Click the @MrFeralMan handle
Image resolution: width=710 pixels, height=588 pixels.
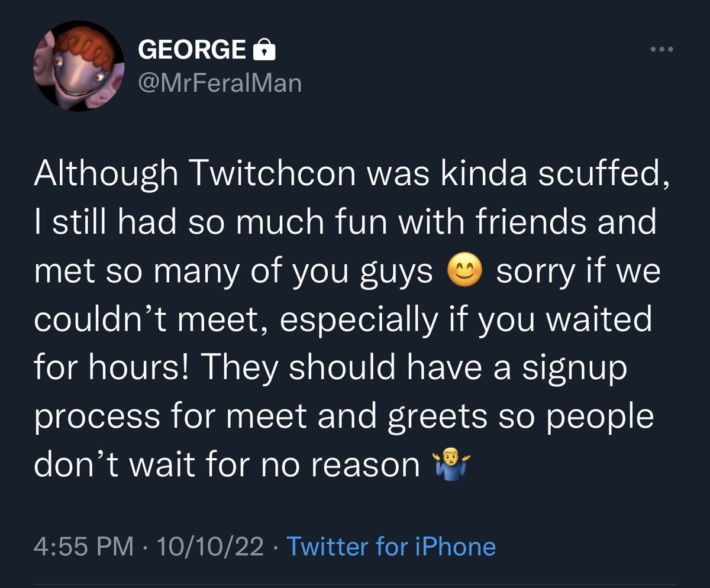220,82
